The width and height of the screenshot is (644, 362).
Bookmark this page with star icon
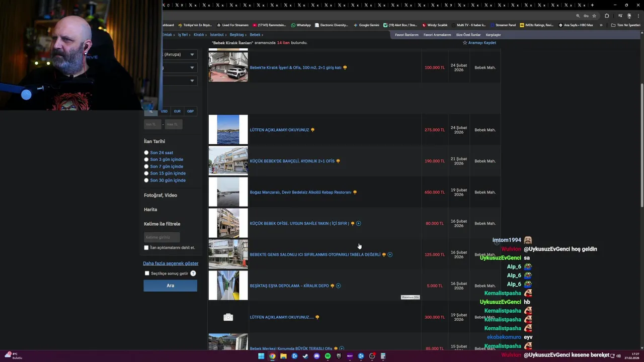point(594,16)
